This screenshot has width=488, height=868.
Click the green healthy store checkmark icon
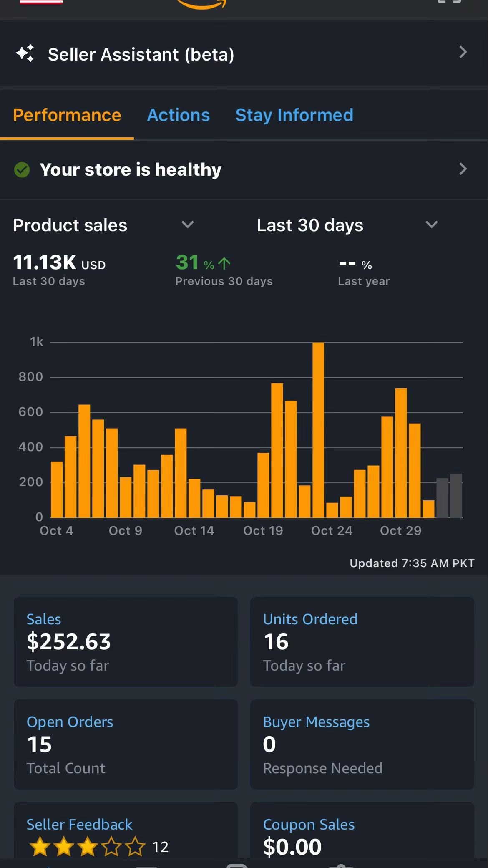point(22,170)
